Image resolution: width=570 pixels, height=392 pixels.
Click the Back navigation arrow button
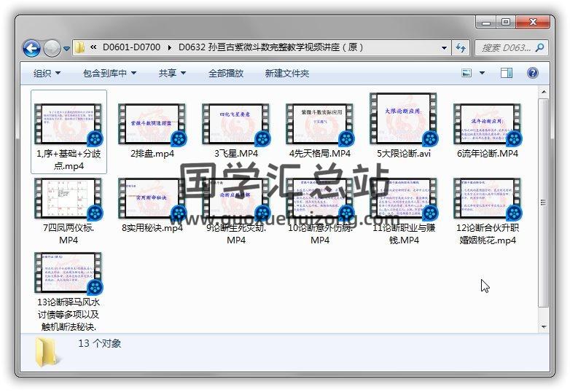pos(31,48)
